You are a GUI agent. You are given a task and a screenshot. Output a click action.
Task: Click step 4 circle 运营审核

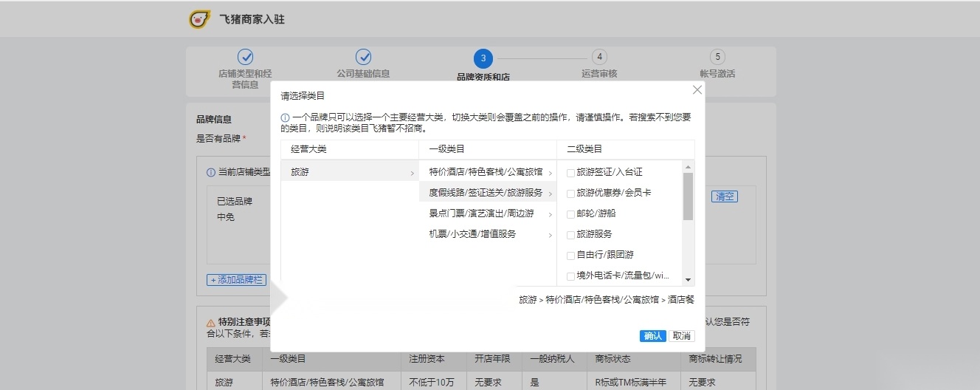coord(599,57)
